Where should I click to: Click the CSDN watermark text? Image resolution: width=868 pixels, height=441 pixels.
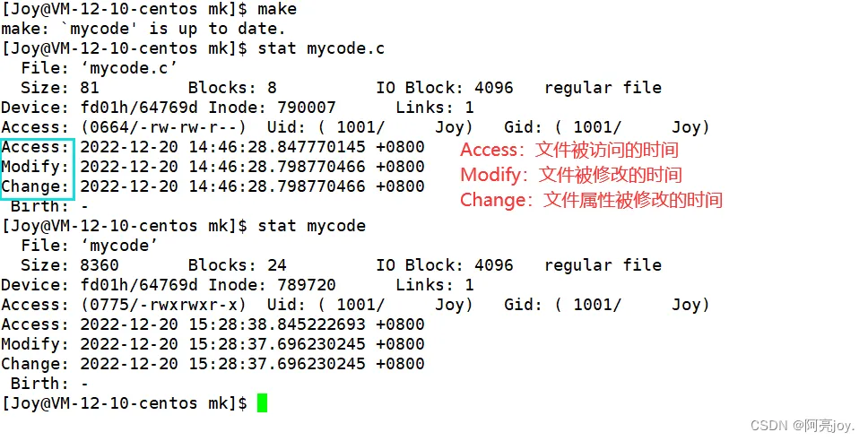tap(803, 426)
